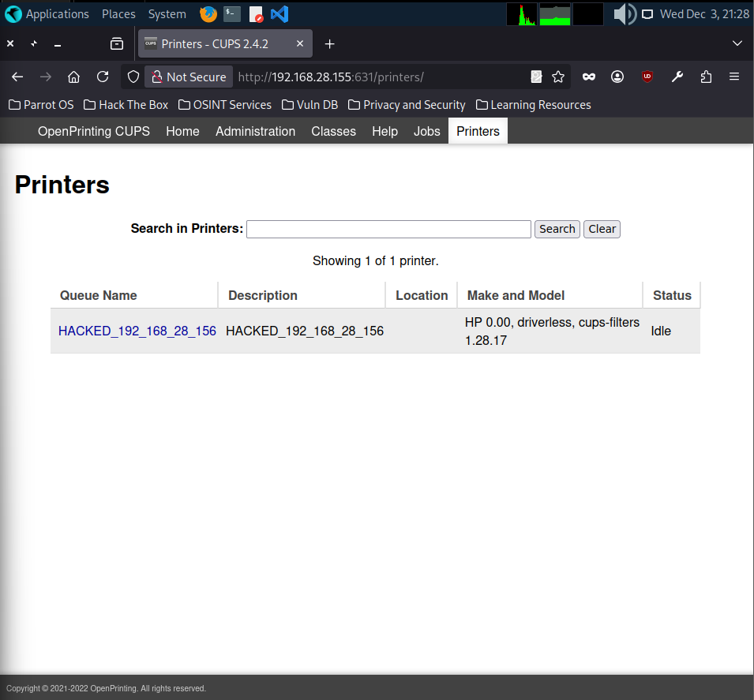Open the Hack The Box bookmarks folder
This screenshot has height=700, width=754.
[x=126, y=105]
